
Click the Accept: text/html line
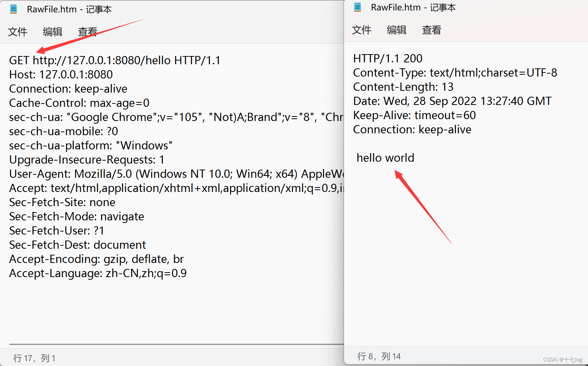[x=176, y=188]
